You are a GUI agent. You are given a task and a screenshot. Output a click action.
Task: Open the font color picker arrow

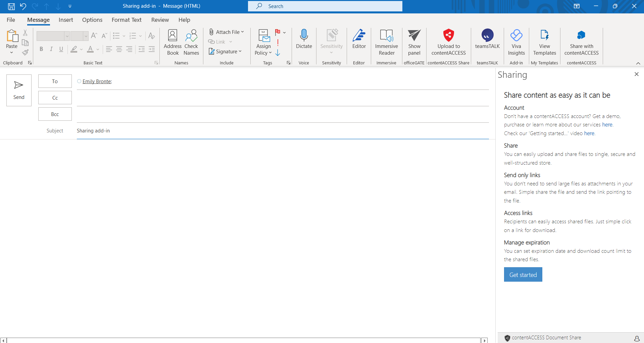pyautogui.click(x=98, y=49)
